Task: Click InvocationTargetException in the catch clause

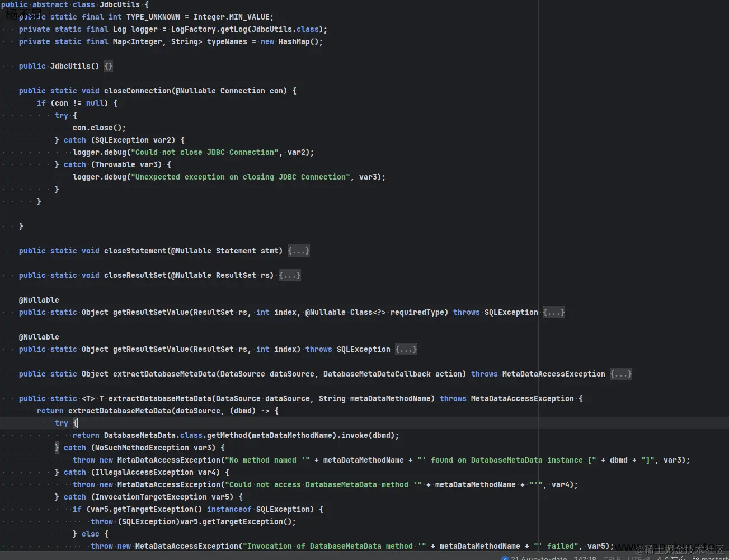Action: click(x=151, y=497)
